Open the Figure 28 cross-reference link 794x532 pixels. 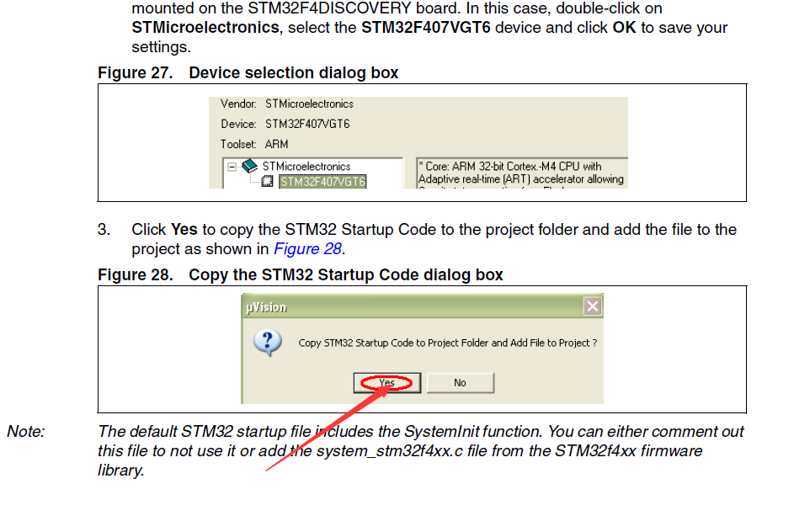coord(307,249)
